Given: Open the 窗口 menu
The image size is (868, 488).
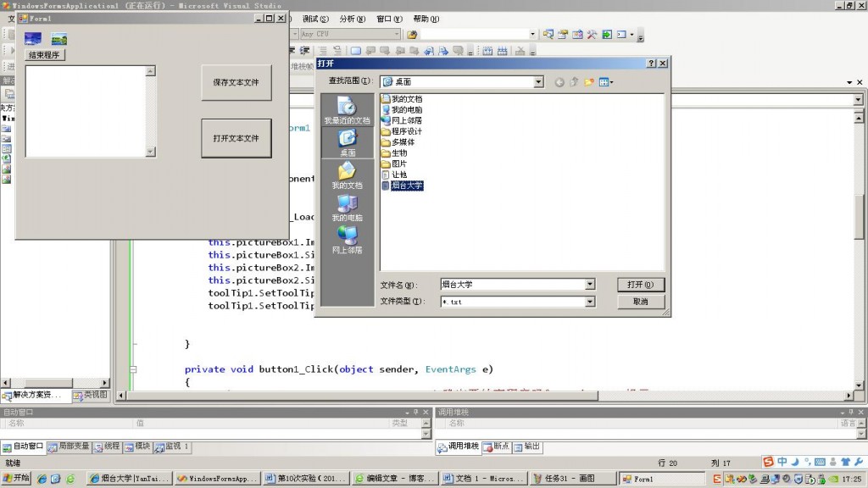Looking at the screenshot, I should pos(390,19).
